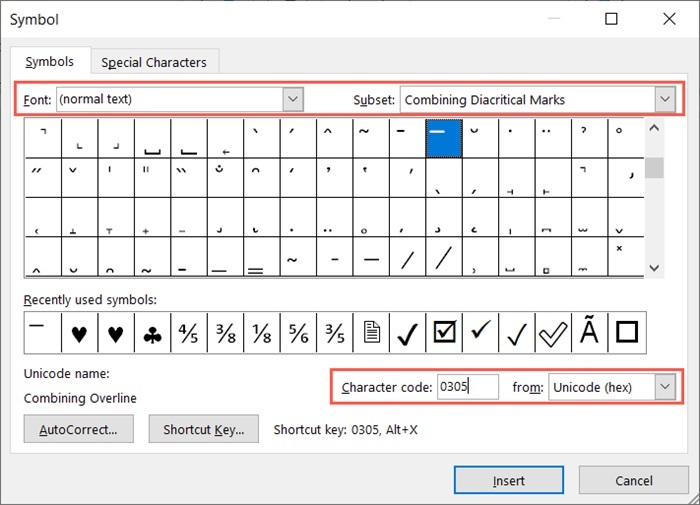Image resolution: width=700 pixels, height=505 pixels.
Task: Choose the double low line symbol in bottom row
Action: pos(262,257)
